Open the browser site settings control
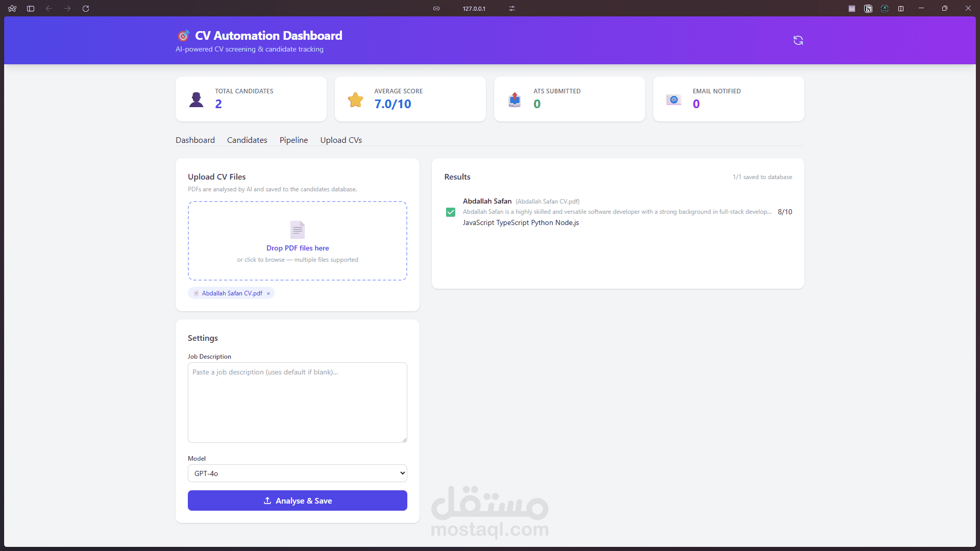The height and width of the screenshot is (551, 980). click(512, 9)
